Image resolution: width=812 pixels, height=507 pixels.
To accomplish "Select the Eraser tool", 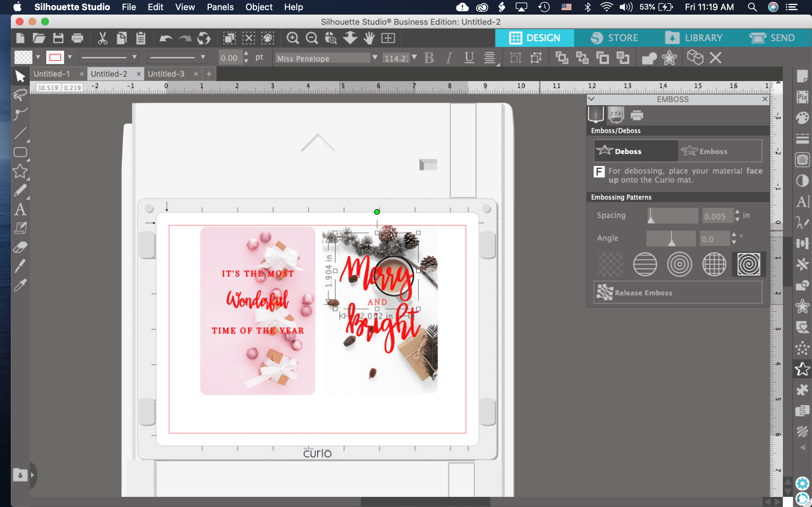I will [x=20, y=247].
